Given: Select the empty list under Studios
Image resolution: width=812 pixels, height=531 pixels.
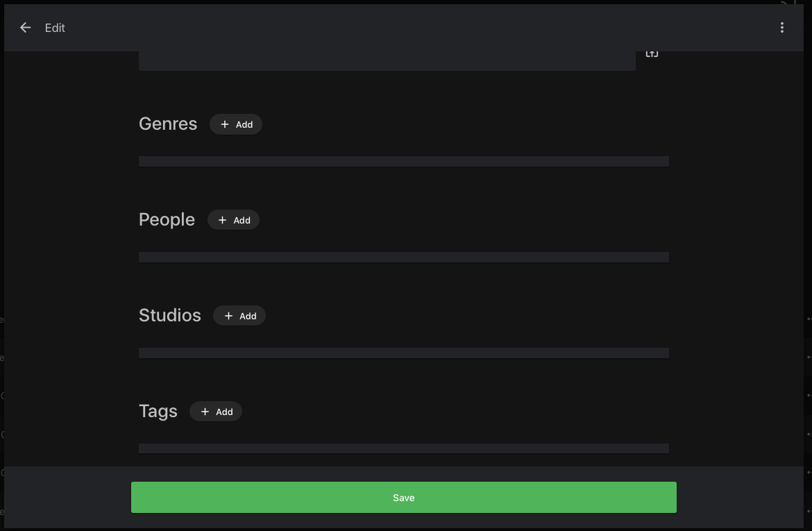Looking at the screenshot, I should [404, 353].
